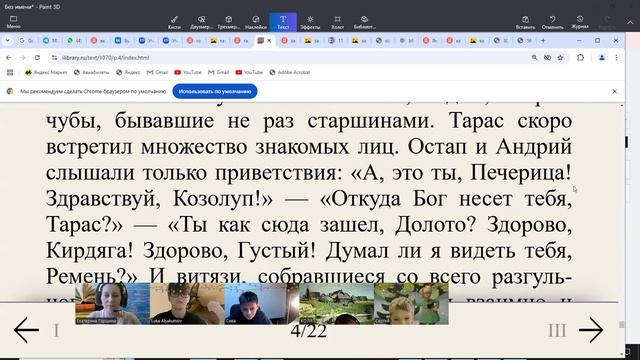Switch to the tab labeled 11
The width and height of the screenshot is (640, 360).
pyautogui.click(x=336, y=40)
